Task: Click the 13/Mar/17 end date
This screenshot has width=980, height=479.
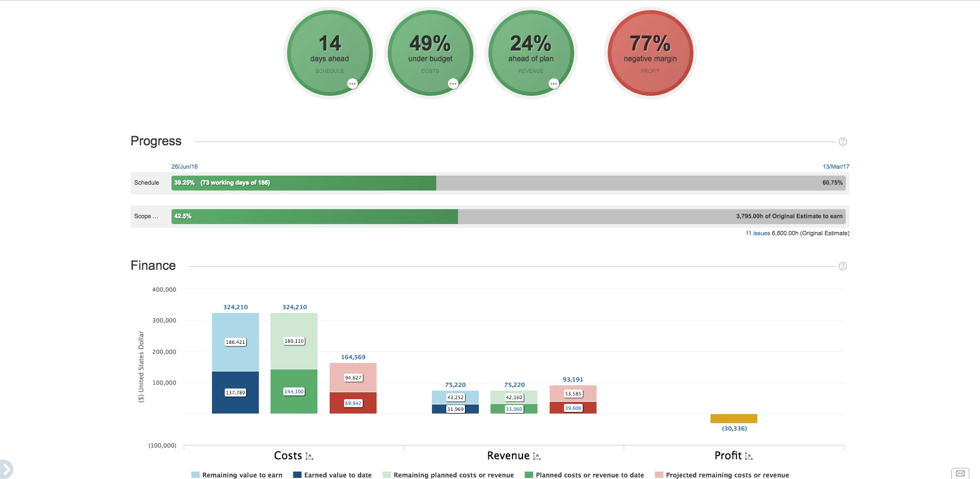Action: (836, 167)
